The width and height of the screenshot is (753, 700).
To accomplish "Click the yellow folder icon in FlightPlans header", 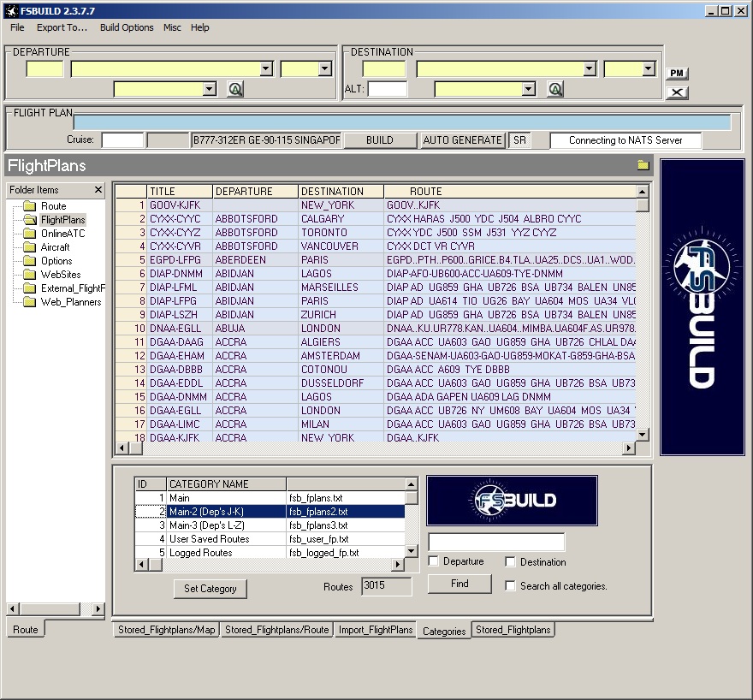I will 643,166.
